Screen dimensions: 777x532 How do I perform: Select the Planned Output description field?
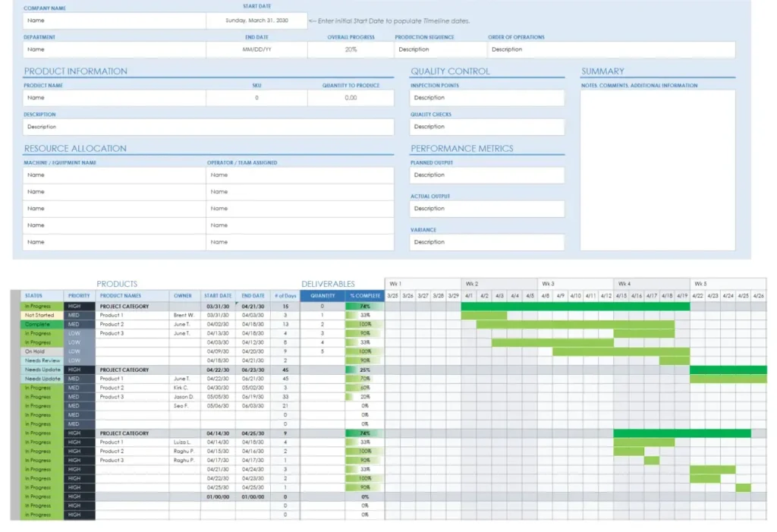coord(487,175)
